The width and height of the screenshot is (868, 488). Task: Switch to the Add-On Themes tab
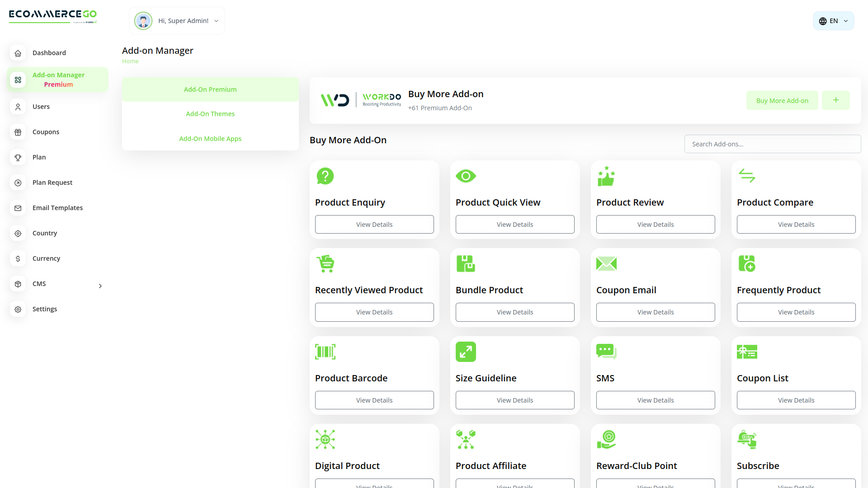(x=210, y=113)
